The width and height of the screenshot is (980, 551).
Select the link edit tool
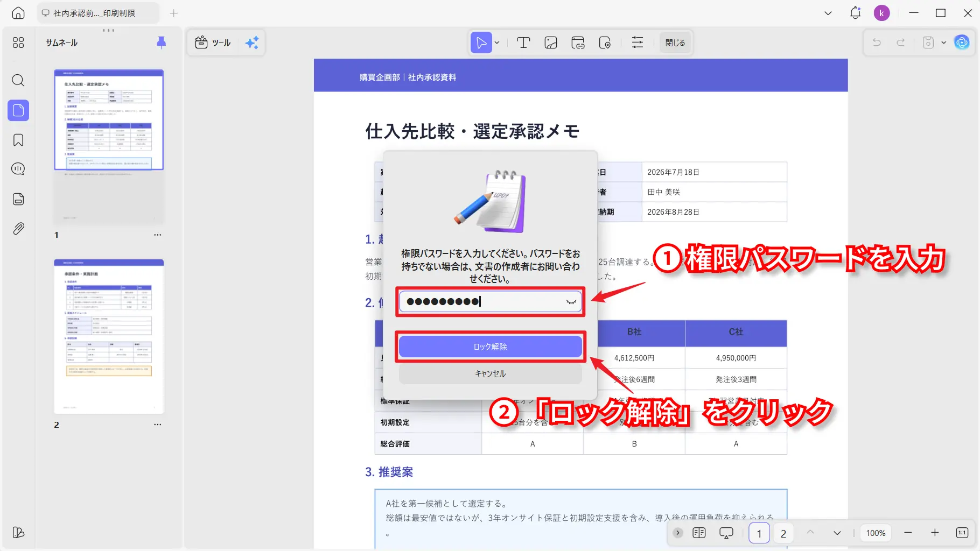point(578,43)
